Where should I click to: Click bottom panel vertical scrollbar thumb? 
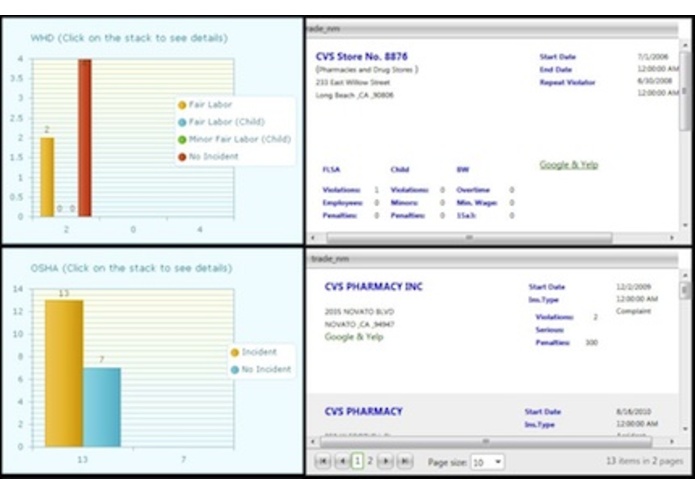pyautogui.click(x=685, y=290)
